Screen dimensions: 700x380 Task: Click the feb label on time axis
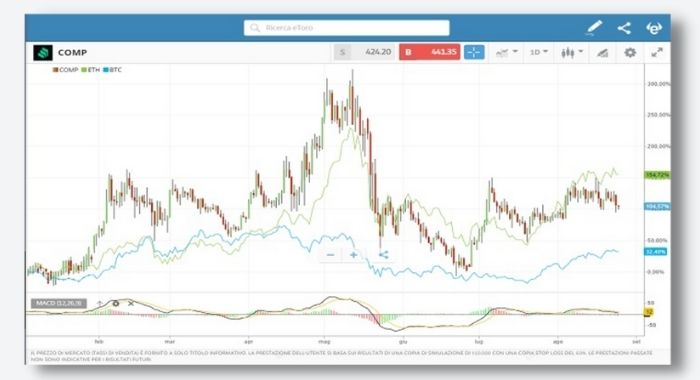click(99, 342)
